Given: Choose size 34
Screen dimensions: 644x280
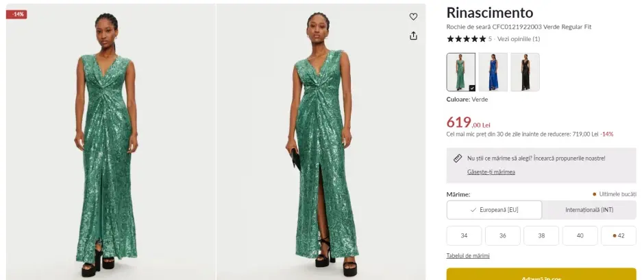Looking at the screenshot, I should tap(464, 235).
